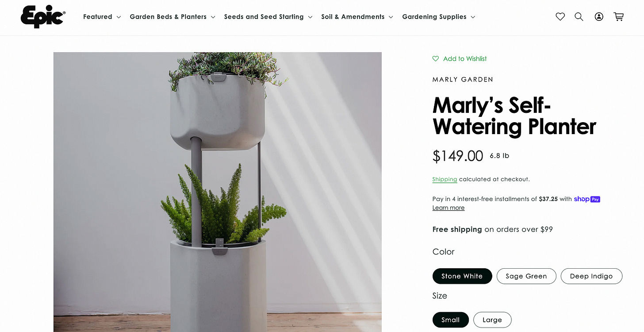The image size is (644, 332).
Task: Click the Learn more installments link
Action: click(x=448, y=208)
